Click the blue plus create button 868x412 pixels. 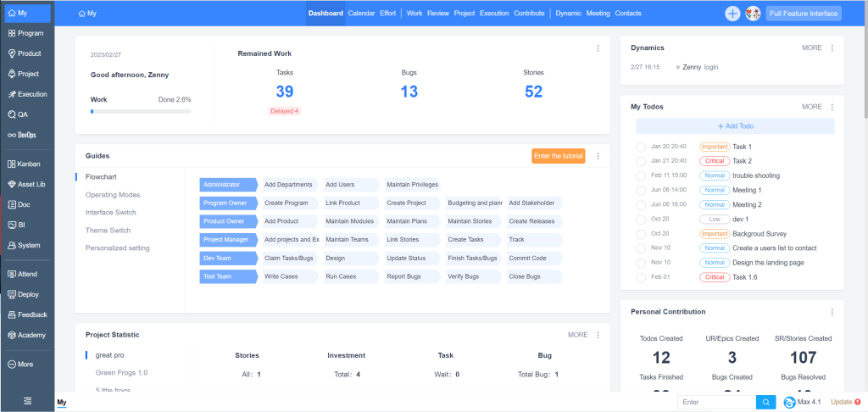click(732, 14)
